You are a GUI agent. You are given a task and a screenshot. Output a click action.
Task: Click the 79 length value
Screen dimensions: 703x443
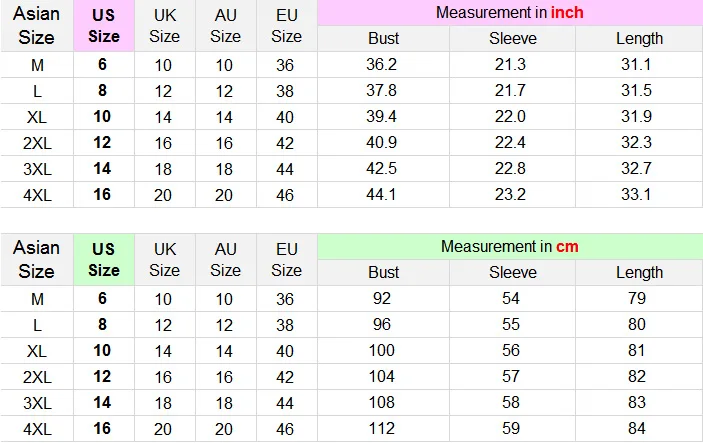638,299
